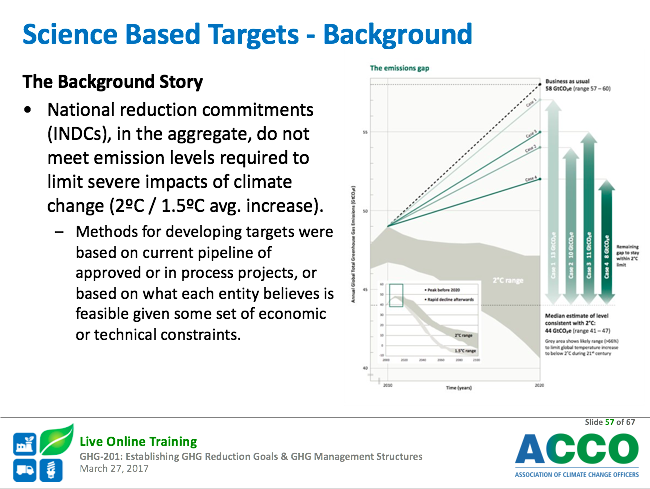Screen dimensions: 650x489
Task: Click 'The Background Story' heading
Action: [x=113, y=82]
